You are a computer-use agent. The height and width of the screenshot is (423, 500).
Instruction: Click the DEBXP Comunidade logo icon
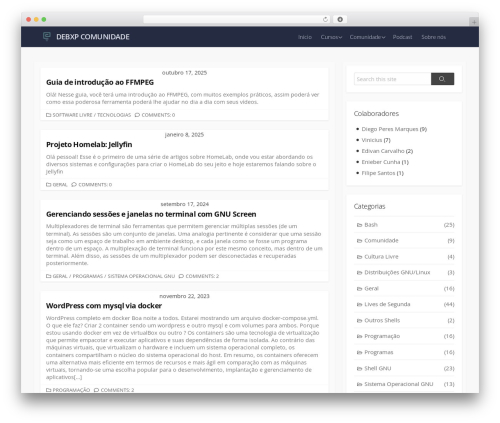coord(47,36)
